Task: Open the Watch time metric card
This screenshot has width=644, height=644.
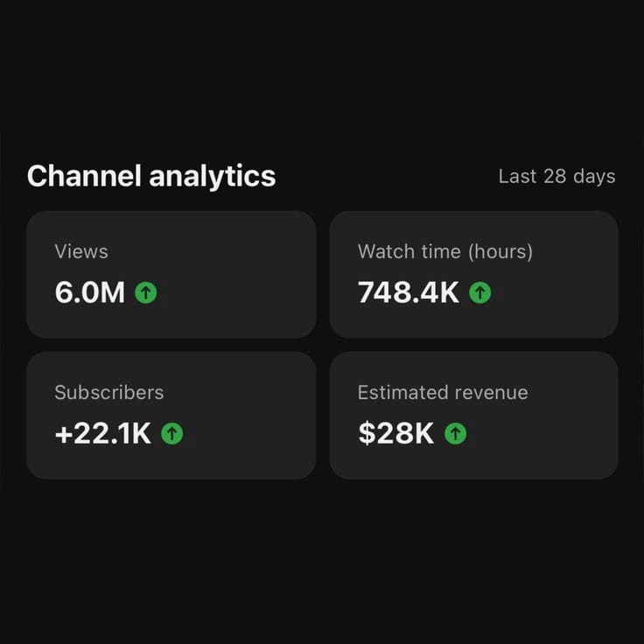Action: tap(473, 274)
